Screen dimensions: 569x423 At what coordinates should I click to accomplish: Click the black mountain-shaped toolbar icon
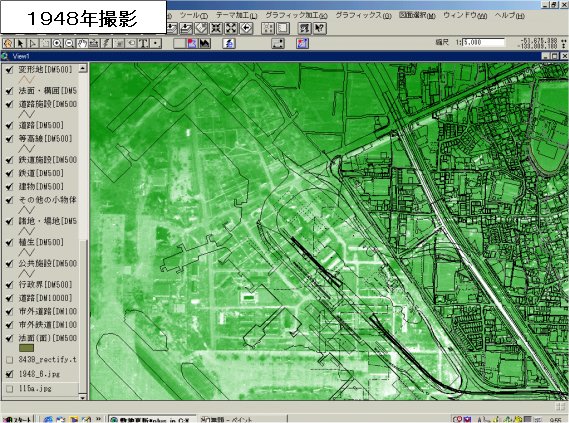point(204,44)
